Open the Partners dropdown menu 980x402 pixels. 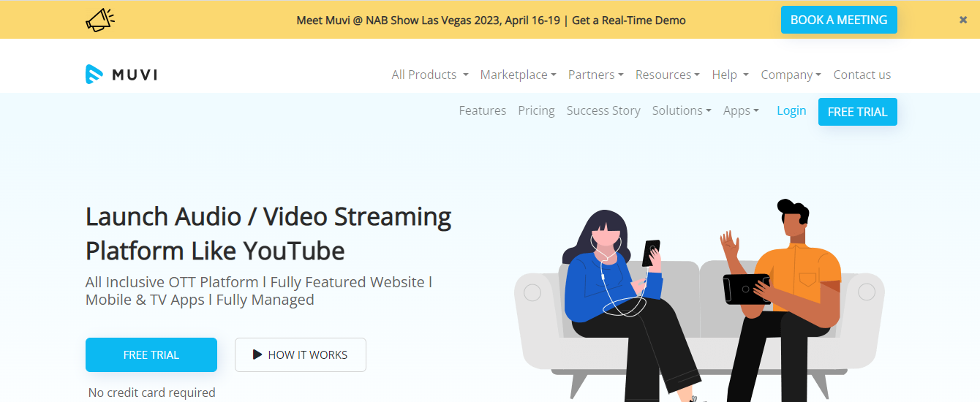coord(595,75)
